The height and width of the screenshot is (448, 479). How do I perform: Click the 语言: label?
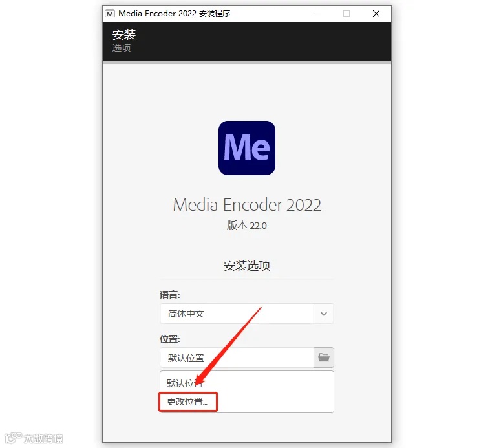pyautogui.click(x=170, y=295)
